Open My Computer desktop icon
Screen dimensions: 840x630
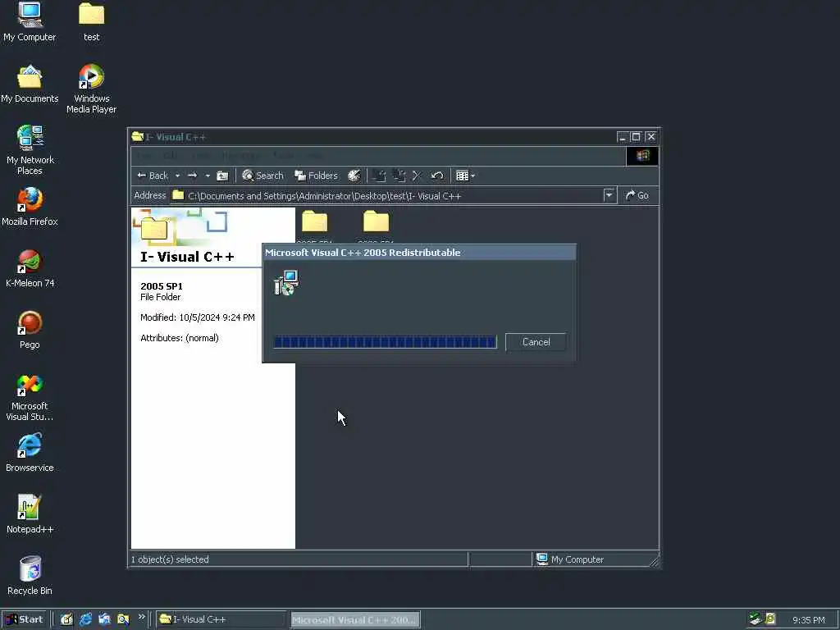click(30, 21)
